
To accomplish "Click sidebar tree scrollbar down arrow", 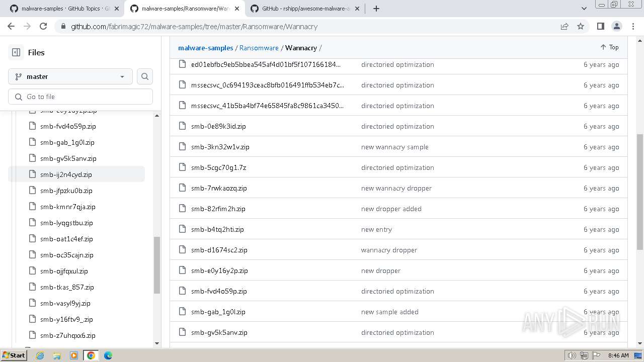I will [157, 343].
